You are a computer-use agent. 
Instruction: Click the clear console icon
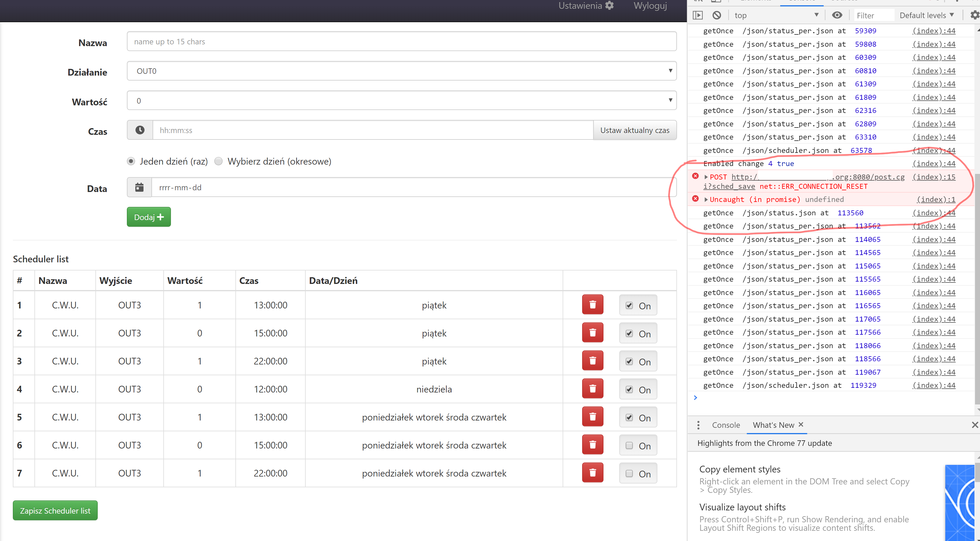pos(717,15)
